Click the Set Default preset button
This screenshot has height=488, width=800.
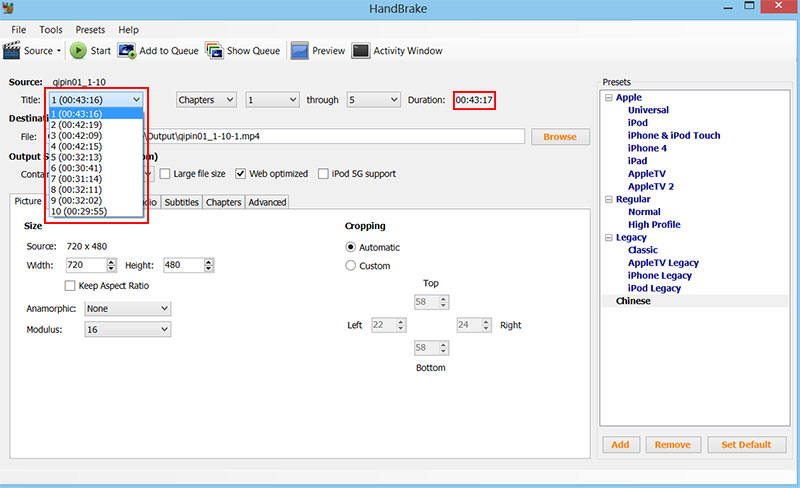pyautogui.click(x=746, y=445)
